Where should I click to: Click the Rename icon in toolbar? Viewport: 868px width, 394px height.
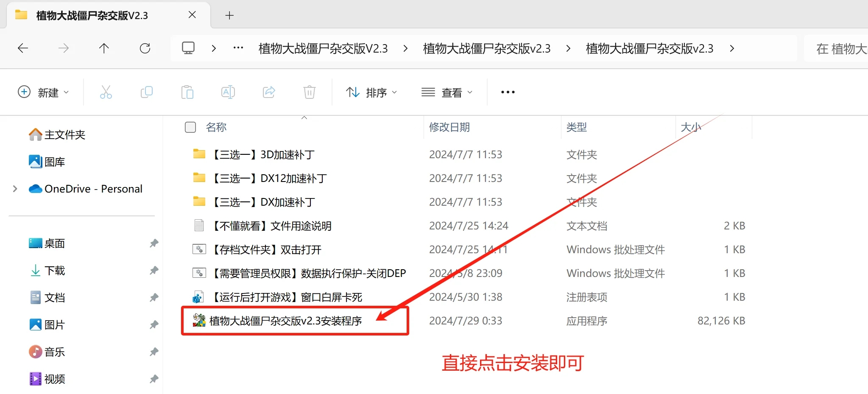[228, 92]
